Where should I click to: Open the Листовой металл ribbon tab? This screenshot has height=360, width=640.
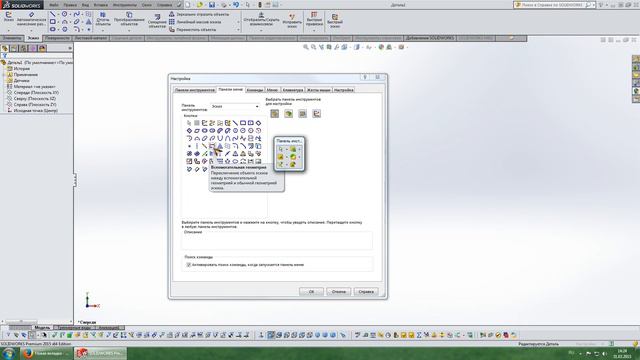(91, 38)
